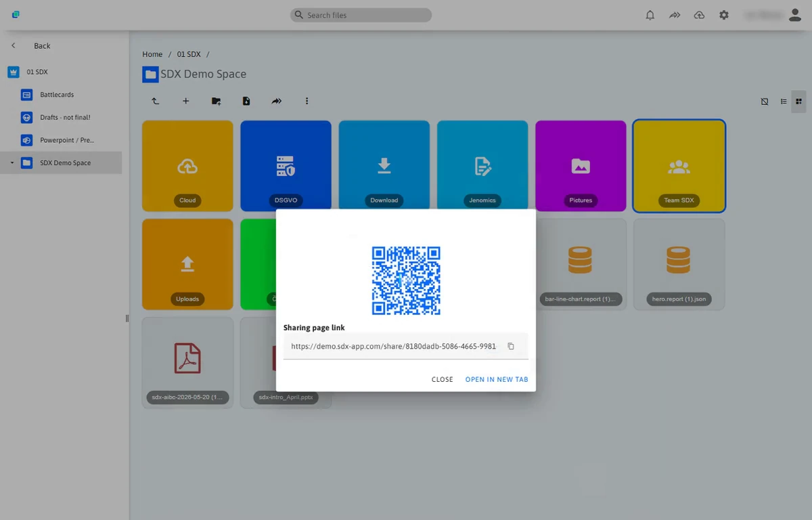Click the share arrow toolbar icon

[x=276, y=101]
